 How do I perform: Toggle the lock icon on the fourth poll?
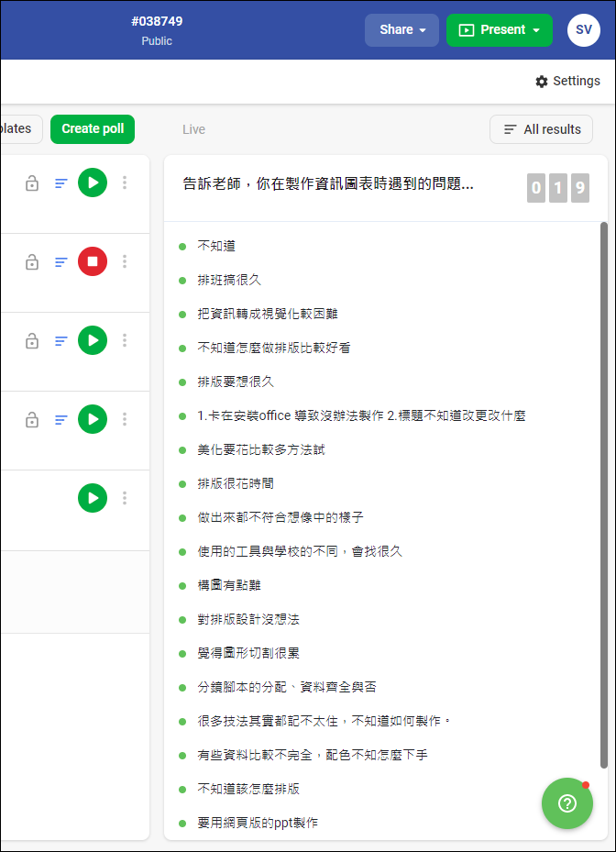(x=32, y=420)
